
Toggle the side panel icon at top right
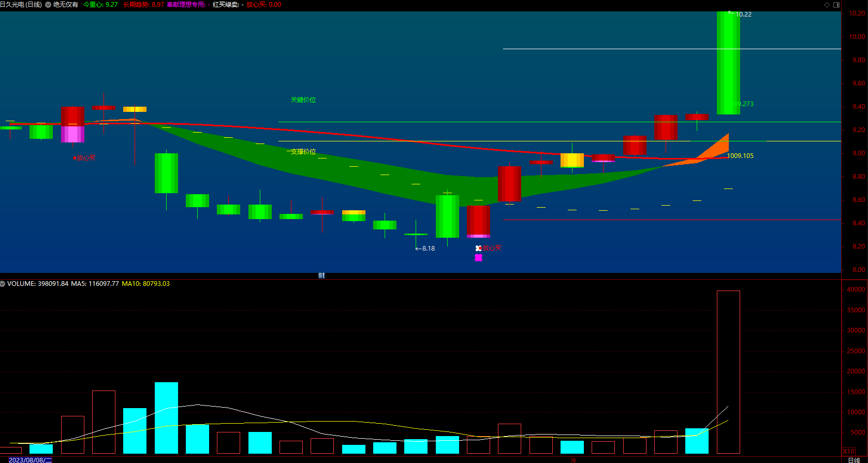pos(836,5)
